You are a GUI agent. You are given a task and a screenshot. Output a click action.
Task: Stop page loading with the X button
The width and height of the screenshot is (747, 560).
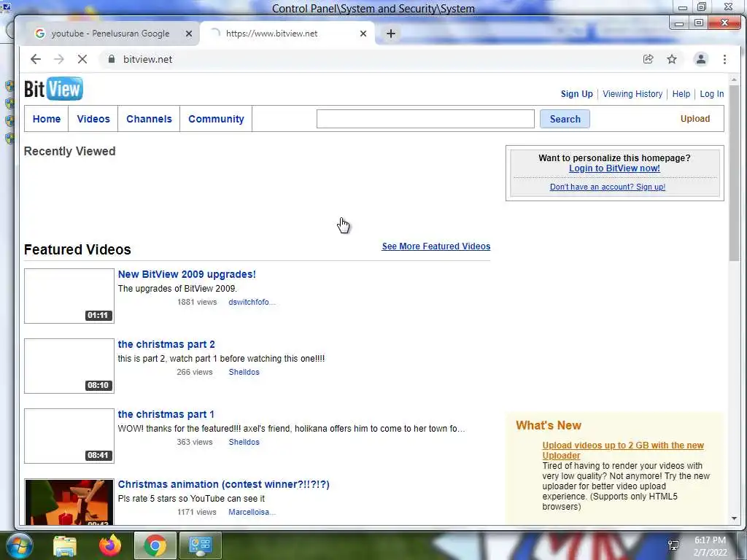(82, 59)
